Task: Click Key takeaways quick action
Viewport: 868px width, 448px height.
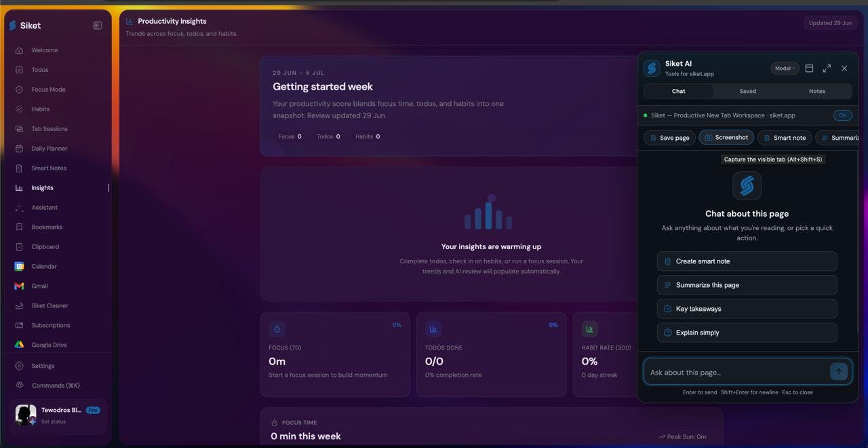Action: [x=747, y=309]
